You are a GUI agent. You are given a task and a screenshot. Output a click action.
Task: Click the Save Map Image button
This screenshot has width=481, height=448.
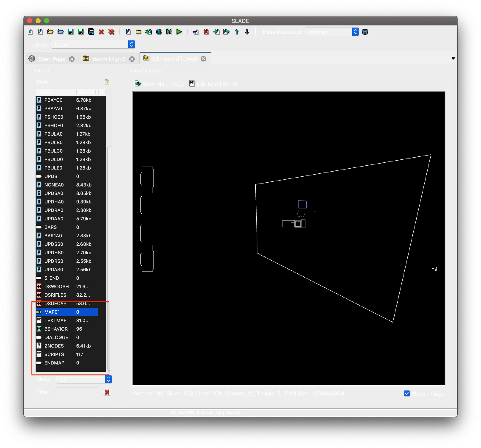160,83
